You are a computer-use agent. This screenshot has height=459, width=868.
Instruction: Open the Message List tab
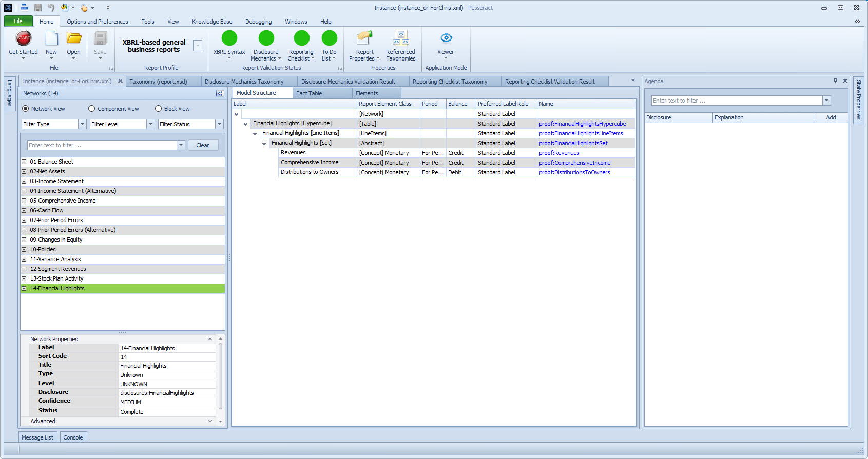point(37,437)
